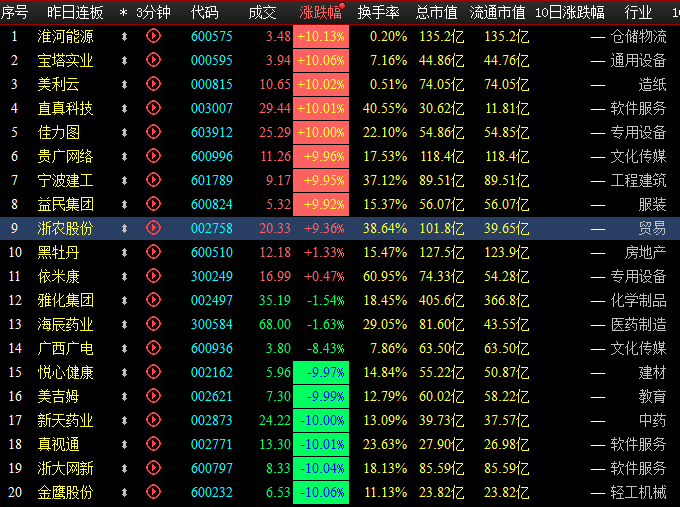Click the 3-minute play icon for 直真科技
Viewport: 680px width, 507px height.
(153, 108)
